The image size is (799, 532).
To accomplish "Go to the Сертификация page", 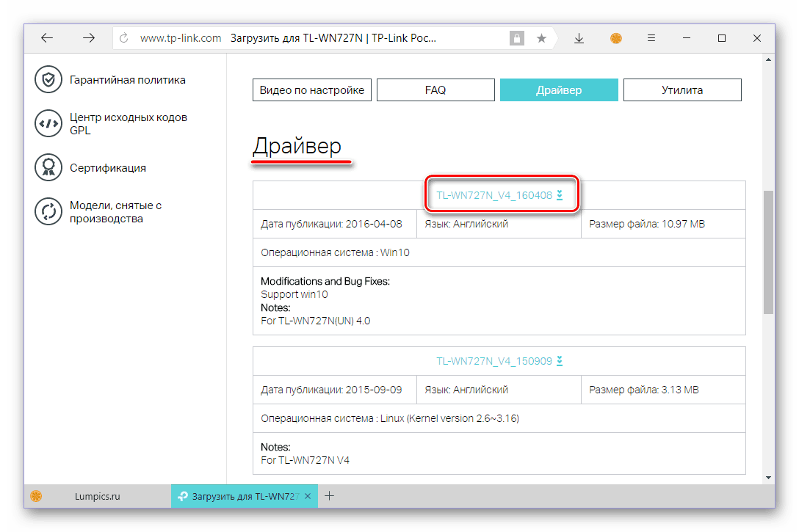I will (x=107, y=168).
